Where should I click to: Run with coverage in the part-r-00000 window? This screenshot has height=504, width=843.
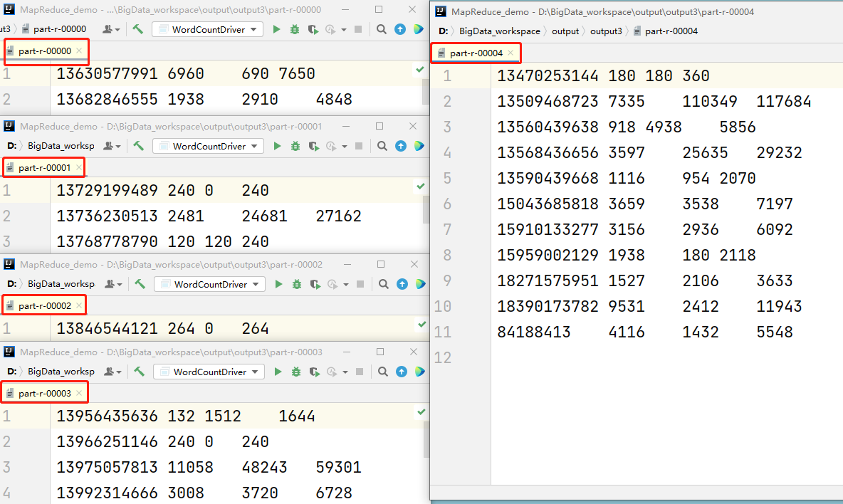point(313,29)
